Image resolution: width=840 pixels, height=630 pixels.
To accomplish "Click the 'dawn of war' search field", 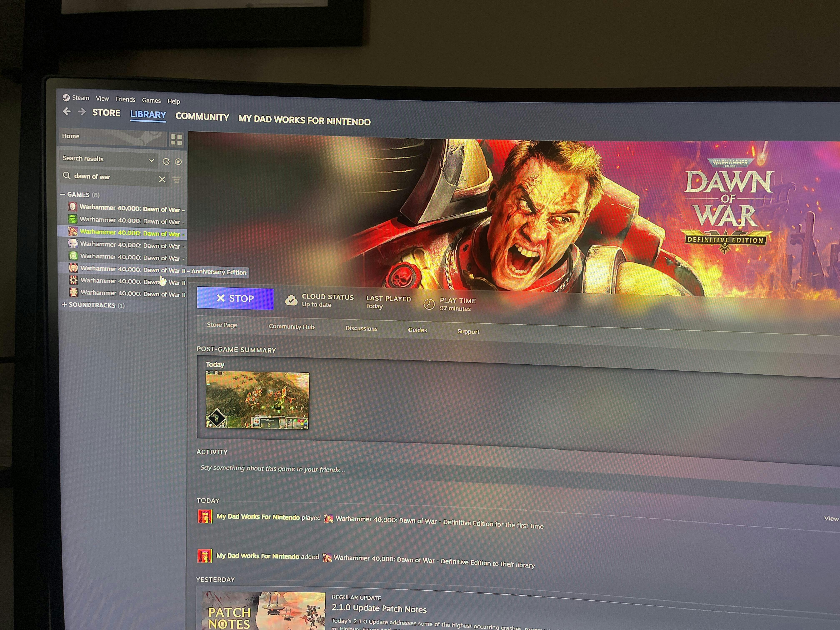I will pyautogui.click(x=114, y=177).
